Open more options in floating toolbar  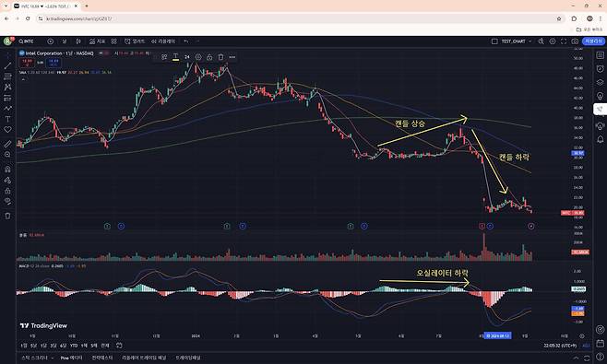click(x=232, y=57)
